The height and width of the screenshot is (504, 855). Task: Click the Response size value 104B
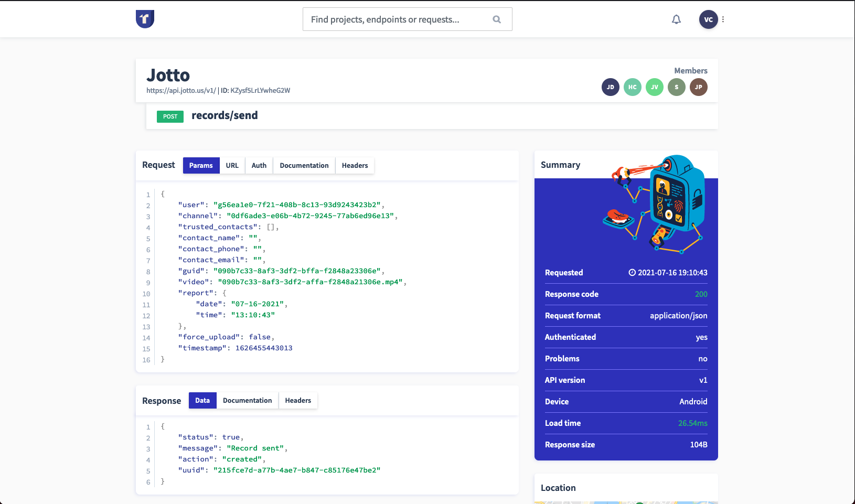[x=699, y=445]
